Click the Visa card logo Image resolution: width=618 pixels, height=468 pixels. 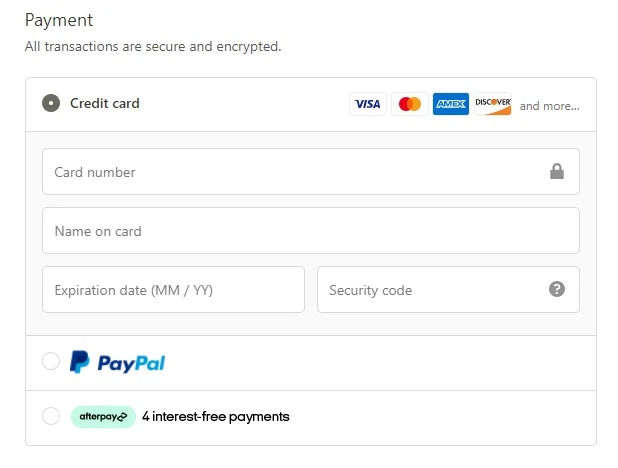pyautogui.click(x=368, y=104)
